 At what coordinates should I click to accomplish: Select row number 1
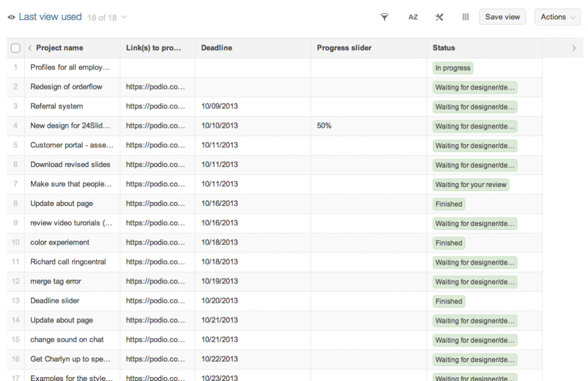pos(16,68)
